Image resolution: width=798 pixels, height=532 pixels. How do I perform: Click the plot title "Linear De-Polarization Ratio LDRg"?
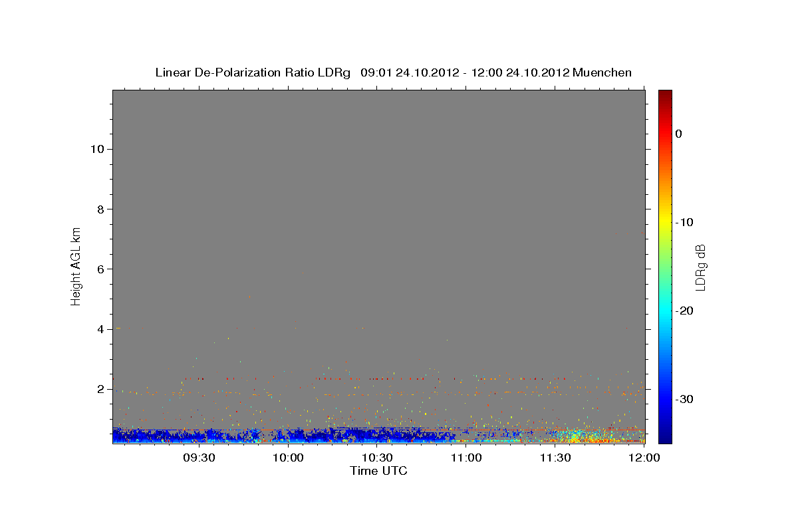[253, 72]
